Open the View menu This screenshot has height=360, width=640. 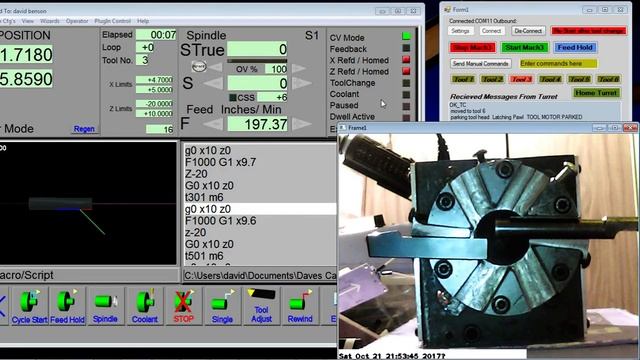point(28,21)
